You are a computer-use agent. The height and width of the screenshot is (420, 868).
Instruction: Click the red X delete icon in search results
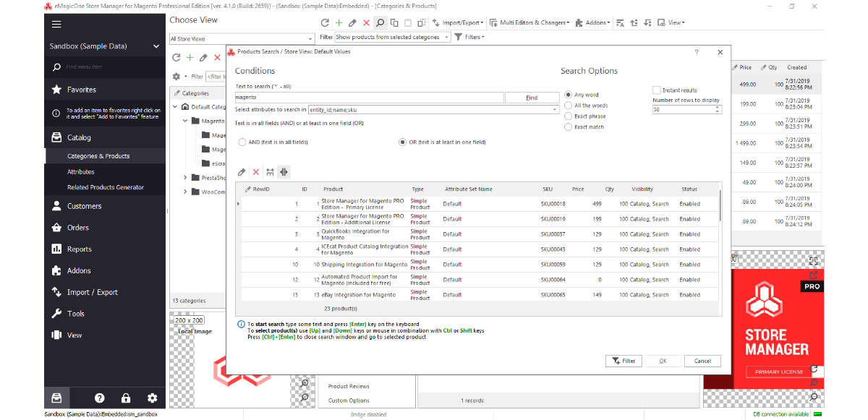point(255,172)
